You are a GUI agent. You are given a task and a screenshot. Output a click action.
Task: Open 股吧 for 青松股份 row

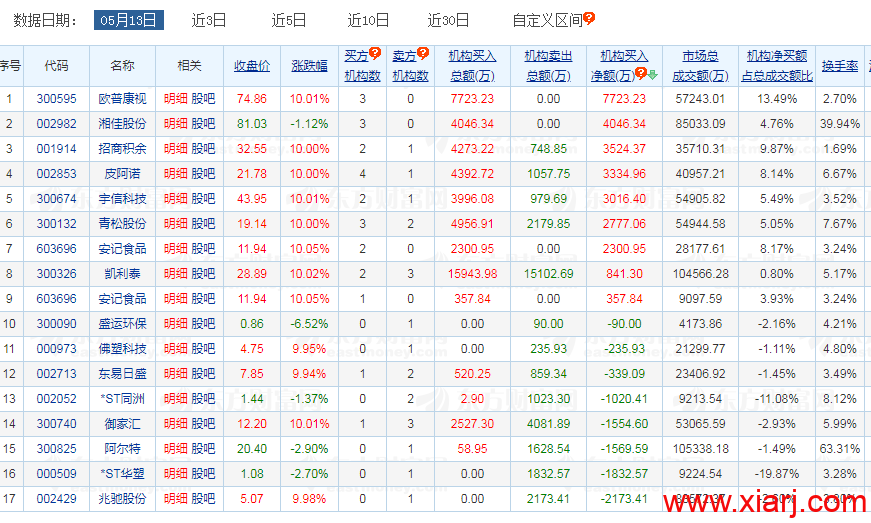pos(203,224)
